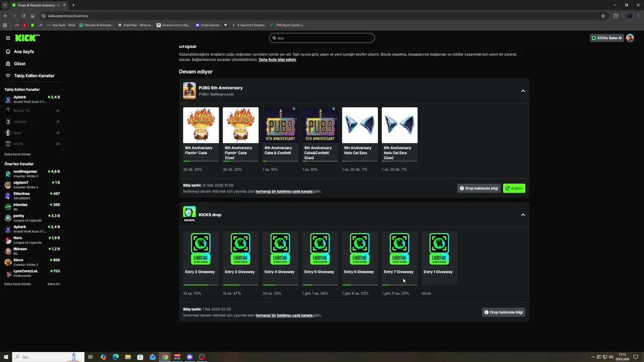Viewport: 644px width, 362px height.
Task: Open LynxCerezLoL Codenames channel
Action: click(32, 273)
